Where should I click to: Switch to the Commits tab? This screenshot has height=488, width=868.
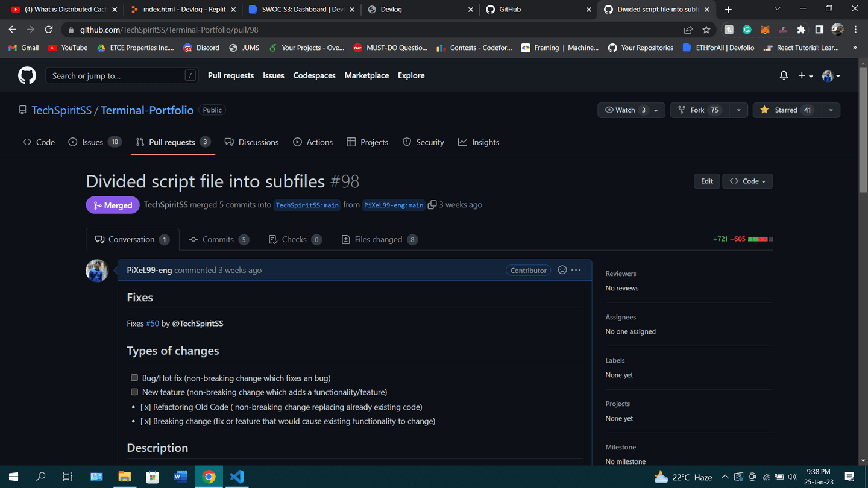tap(219, 239)
